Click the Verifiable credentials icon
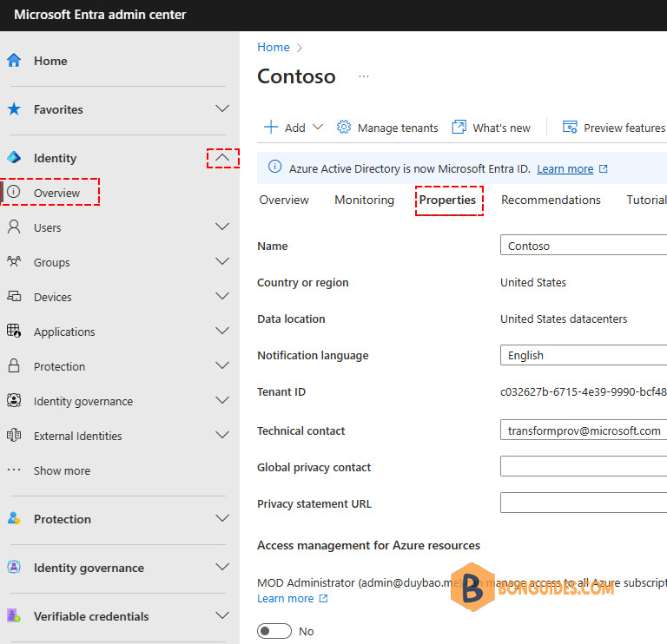This screenshot has width=667, height=644. (14, 615)
